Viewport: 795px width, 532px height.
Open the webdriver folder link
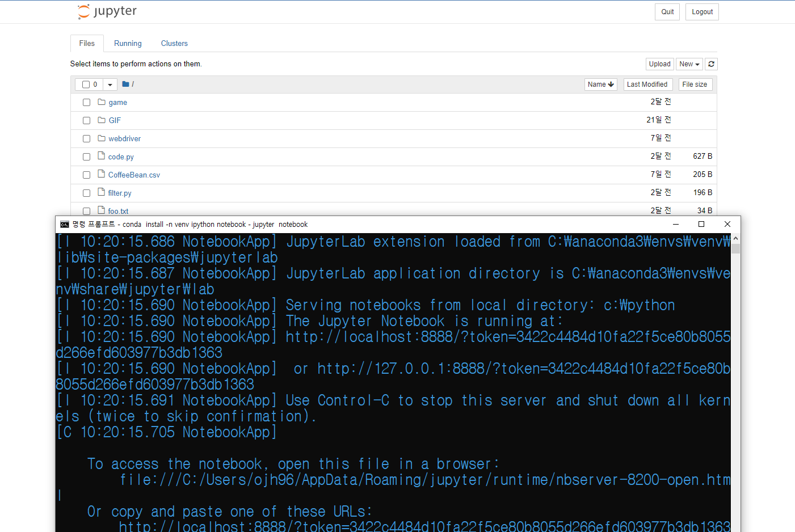click(125, 139)
